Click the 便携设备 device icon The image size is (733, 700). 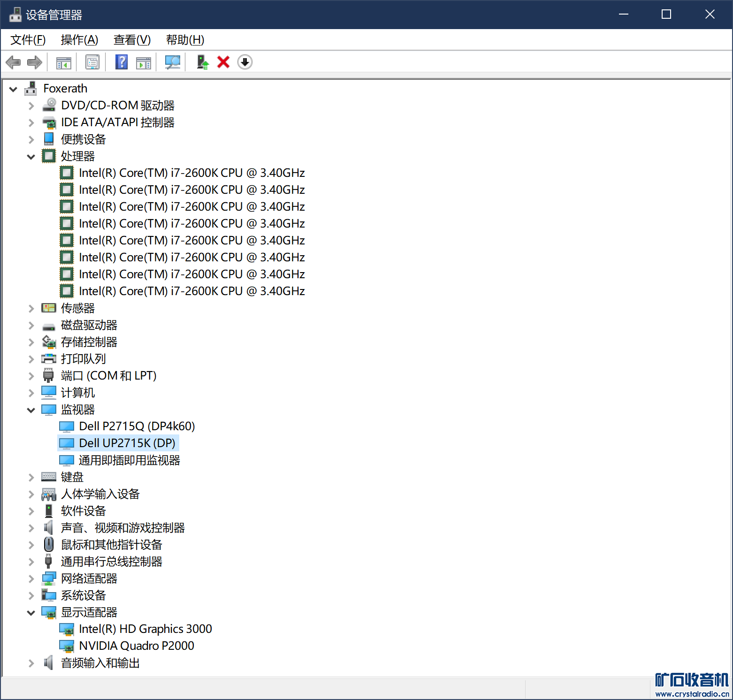tap(49, 139)
